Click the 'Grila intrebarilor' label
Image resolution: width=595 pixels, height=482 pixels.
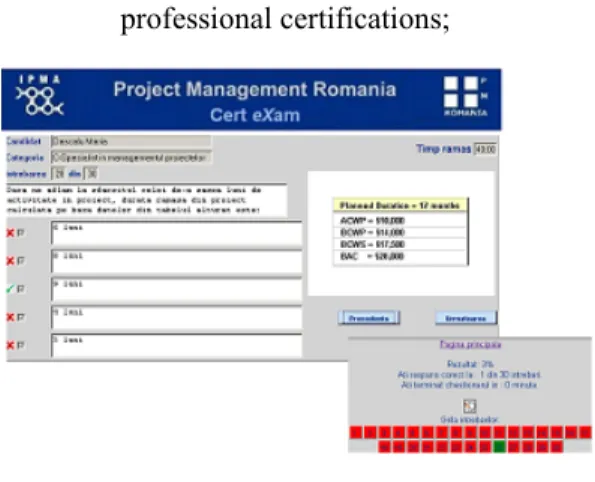(x=470, y=420)
